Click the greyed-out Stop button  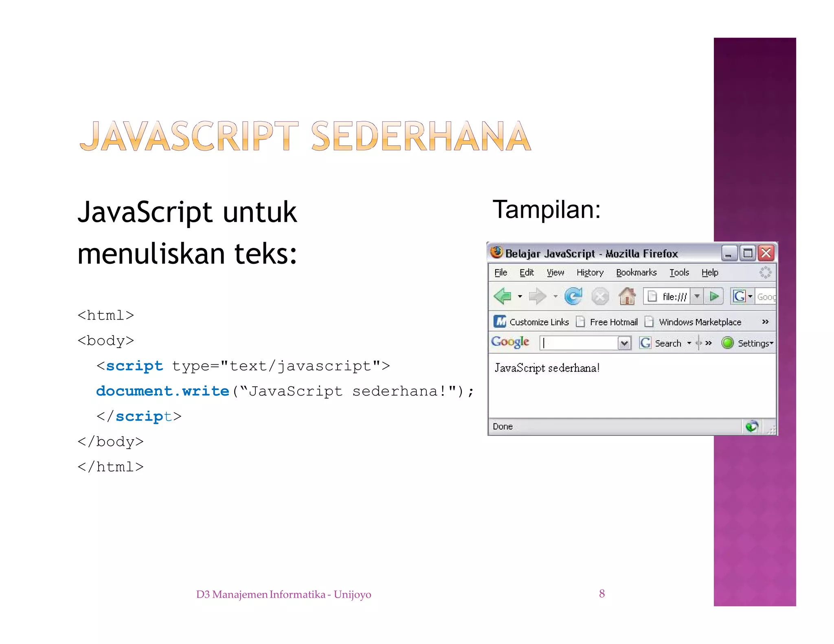(600, 296)
